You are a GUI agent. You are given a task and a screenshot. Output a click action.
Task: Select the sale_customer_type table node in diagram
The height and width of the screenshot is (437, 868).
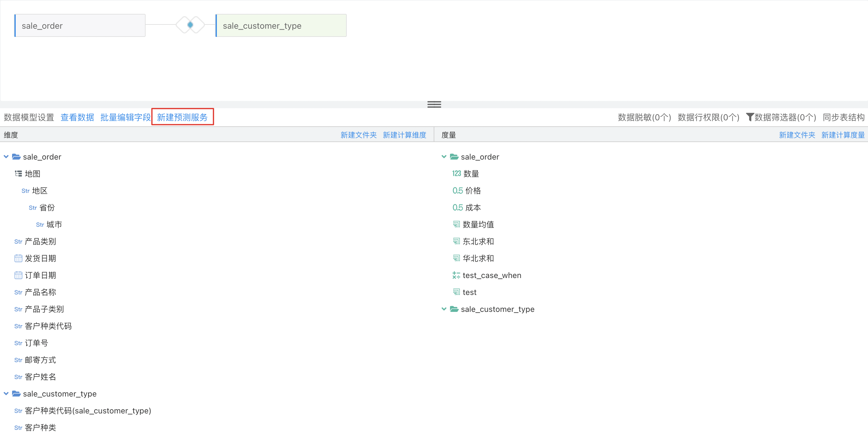point(281,25)
